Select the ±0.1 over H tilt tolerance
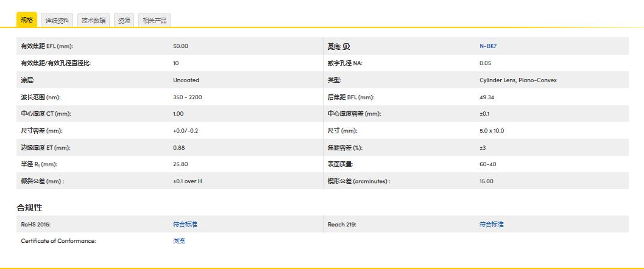644x269 pixels. pos(188,181)
